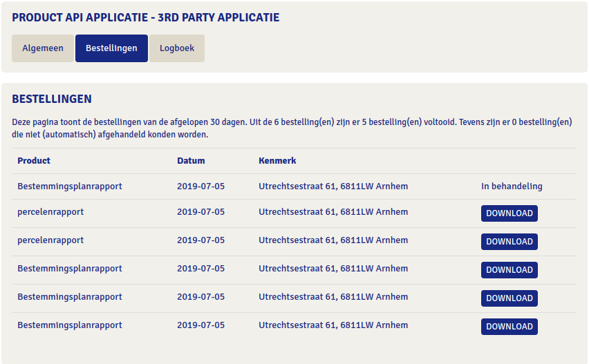The height and width of the screenshot is (364, 589).
Task: Download the fourth-row Bestemmingsplanrapport
Action: click(x=509, y=270)
